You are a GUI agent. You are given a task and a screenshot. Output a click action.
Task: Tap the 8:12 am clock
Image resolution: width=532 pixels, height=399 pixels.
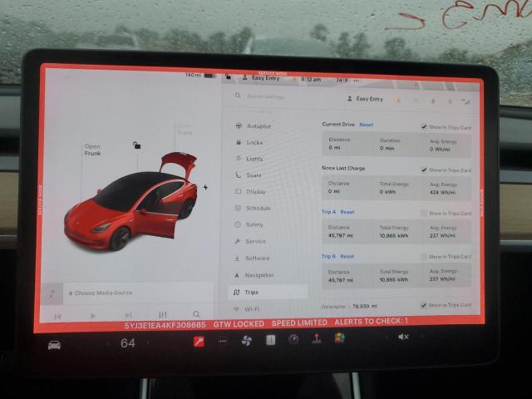[311, 79]
